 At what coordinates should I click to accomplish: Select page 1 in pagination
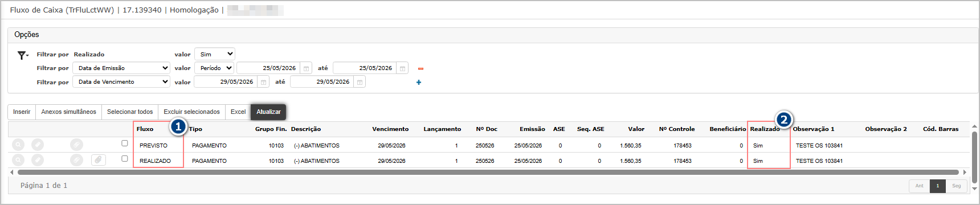pyautogui.click(x=937, y=186)
